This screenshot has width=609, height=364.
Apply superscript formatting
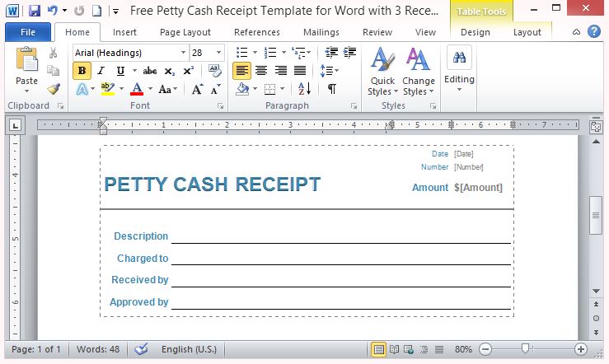[x=188, y=71]
